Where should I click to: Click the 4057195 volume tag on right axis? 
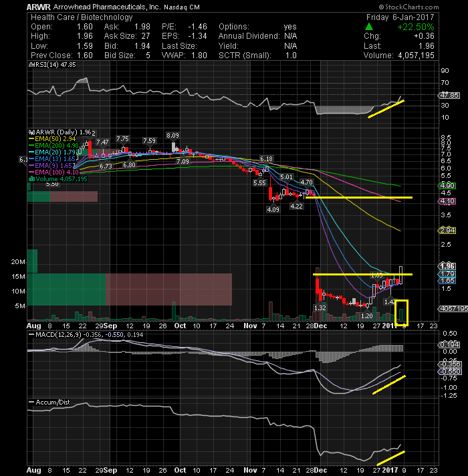point(453,308)
